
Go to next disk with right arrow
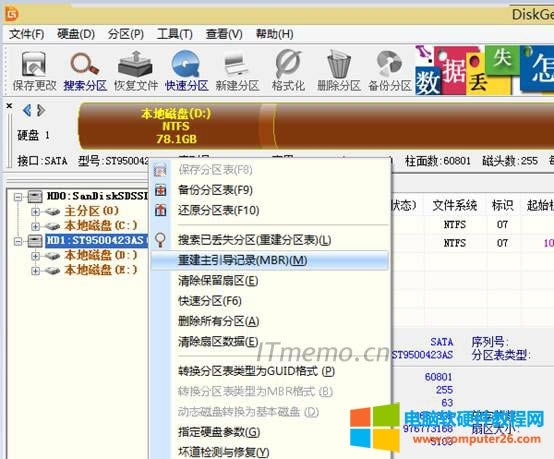(41, 111)
